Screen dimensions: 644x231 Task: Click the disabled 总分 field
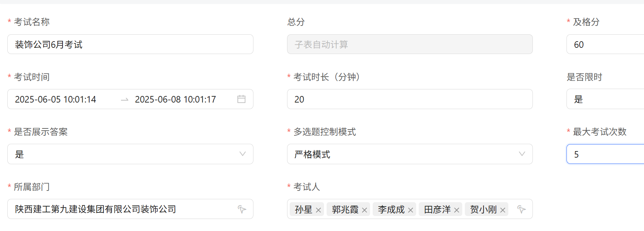[x=410, y=45]
